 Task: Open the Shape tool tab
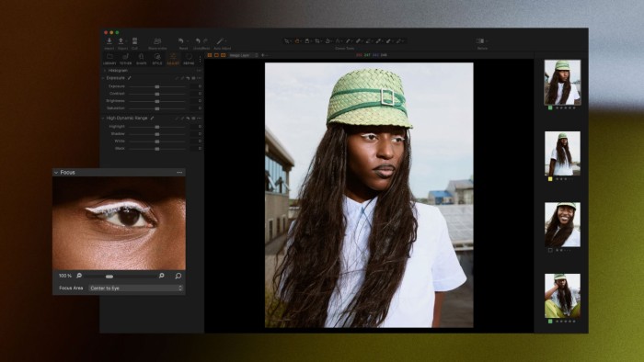(x=142, y=59)
